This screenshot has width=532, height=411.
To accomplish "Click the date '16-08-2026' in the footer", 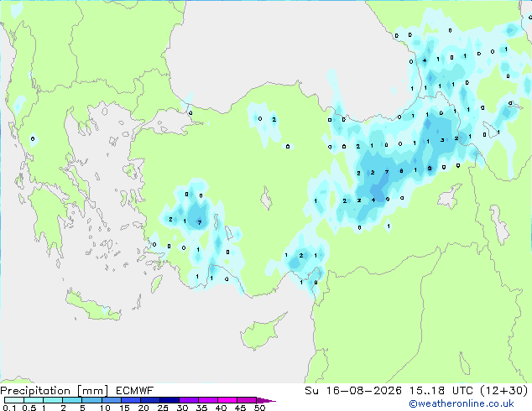I will pyautogui.click(x=363, y=391).
